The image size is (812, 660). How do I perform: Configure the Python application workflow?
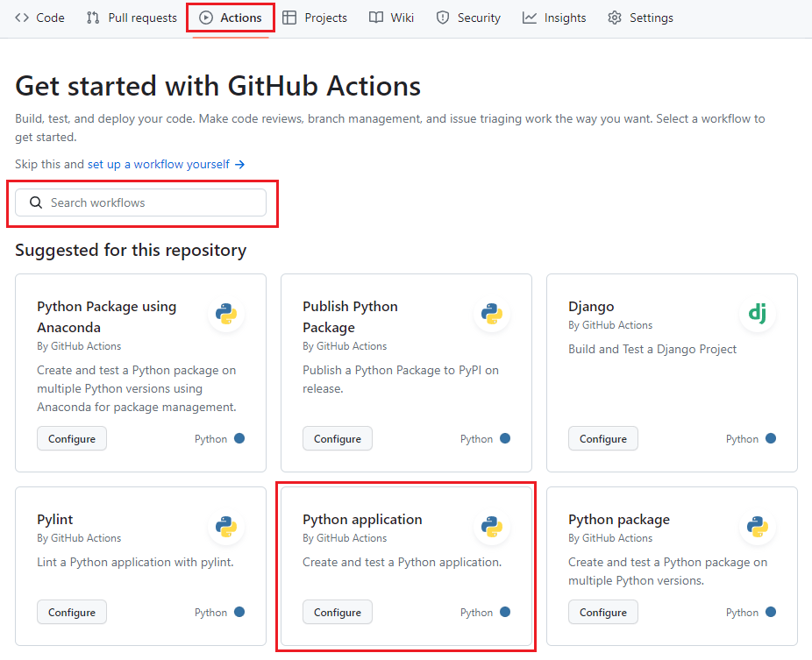(338, 612)
